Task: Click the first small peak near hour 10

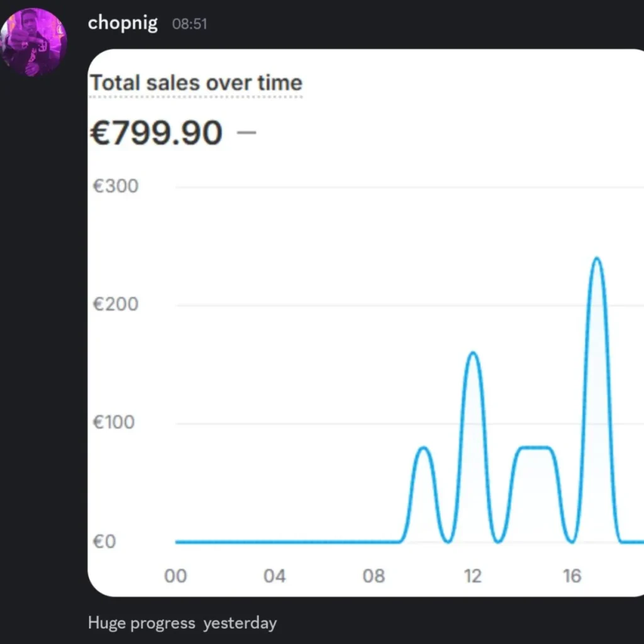Action: [x=423, y=448]
